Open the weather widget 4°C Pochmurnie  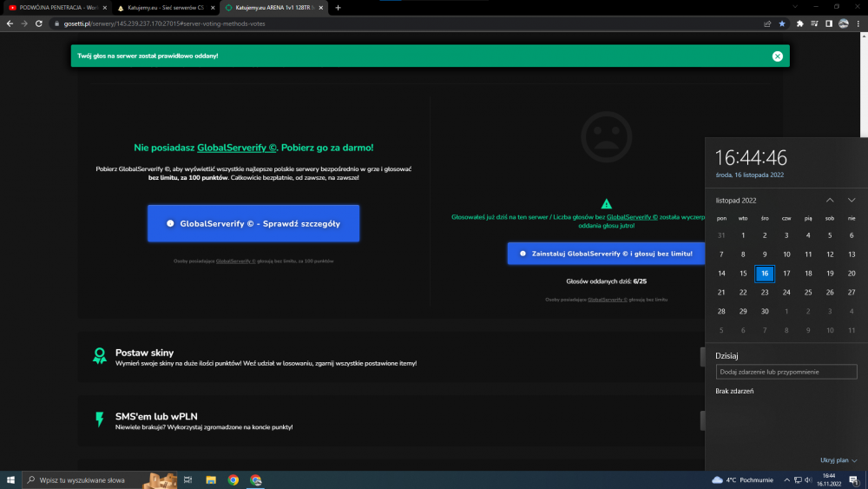742,479
